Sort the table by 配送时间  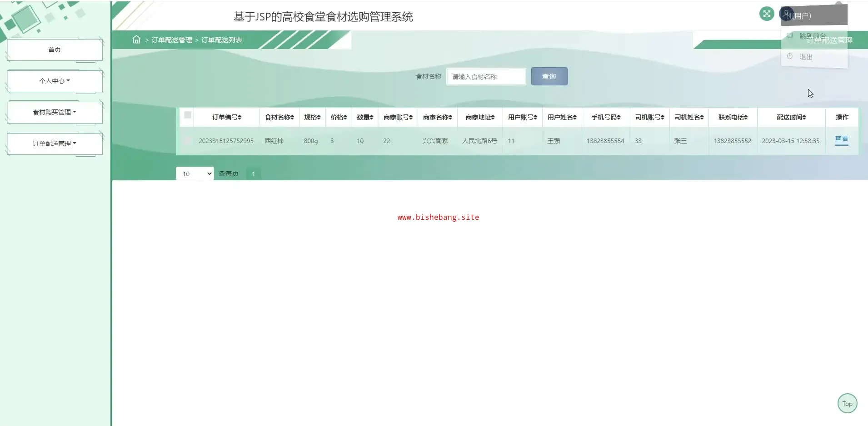[791, 117]
